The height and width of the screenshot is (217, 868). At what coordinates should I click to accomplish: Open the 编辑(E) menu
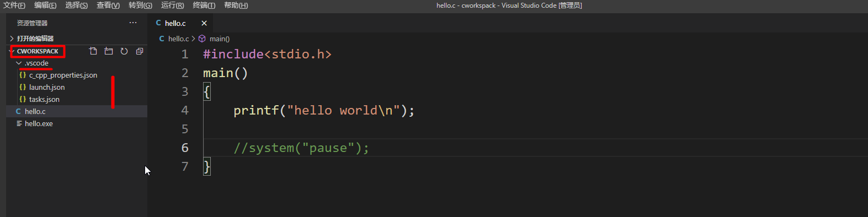(x=45, y=6)
